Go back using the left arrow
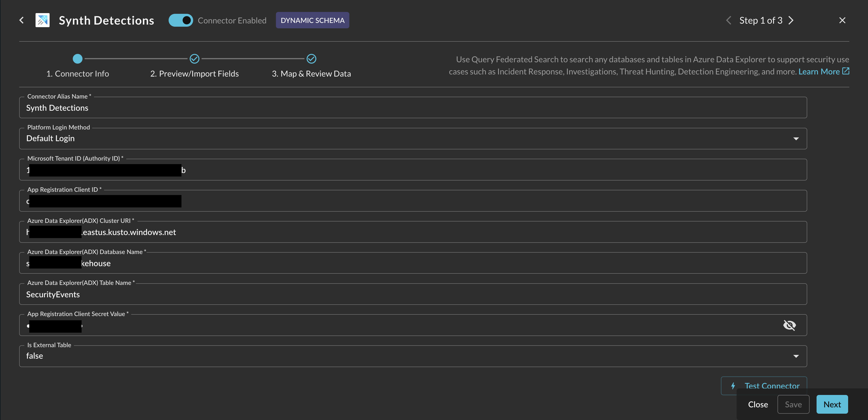This screenshot has height=420, width=868. pyautogui.click(x=22, y=20)
